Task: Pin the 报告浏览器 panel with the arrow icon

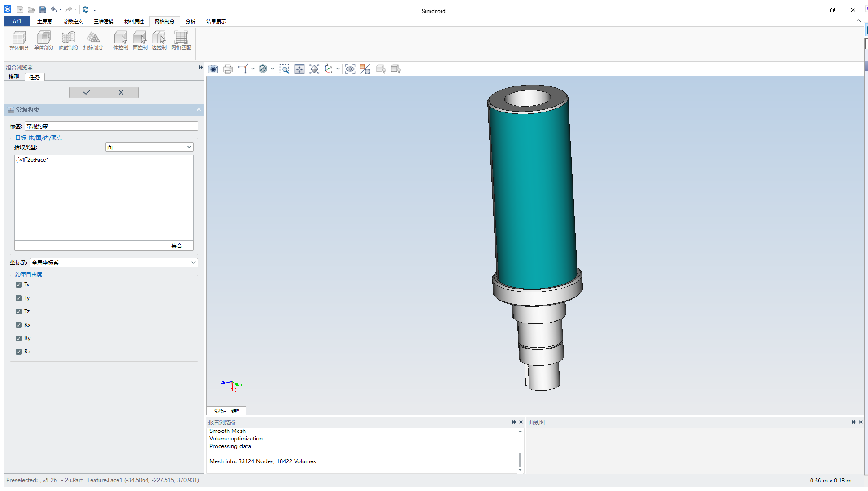Action: tap(514, 422)
